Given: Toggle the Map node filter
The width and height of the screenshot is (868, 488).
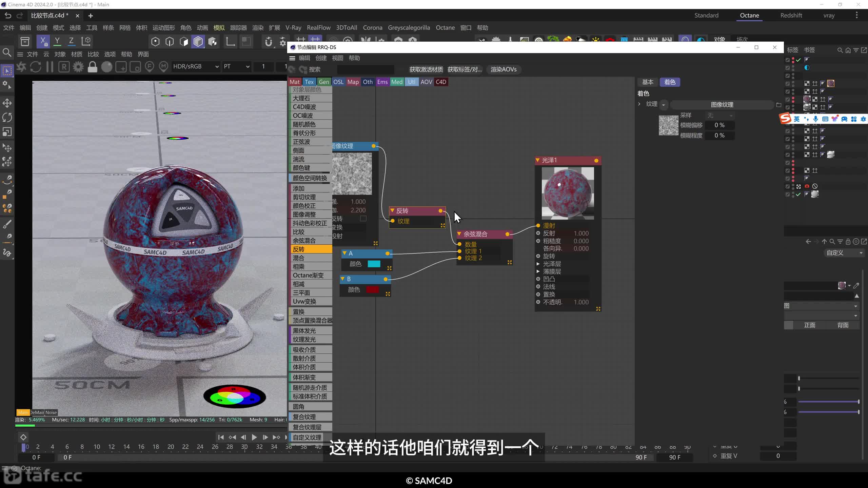Looking at the screenshot, I should click(353, 82).
